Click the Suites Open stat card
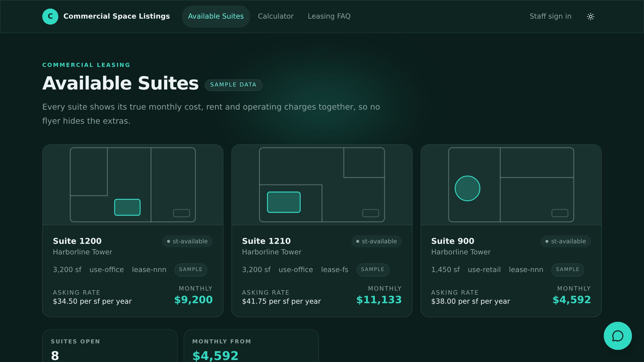The width and height of the screenshot is (644, 362). (110, 346)
